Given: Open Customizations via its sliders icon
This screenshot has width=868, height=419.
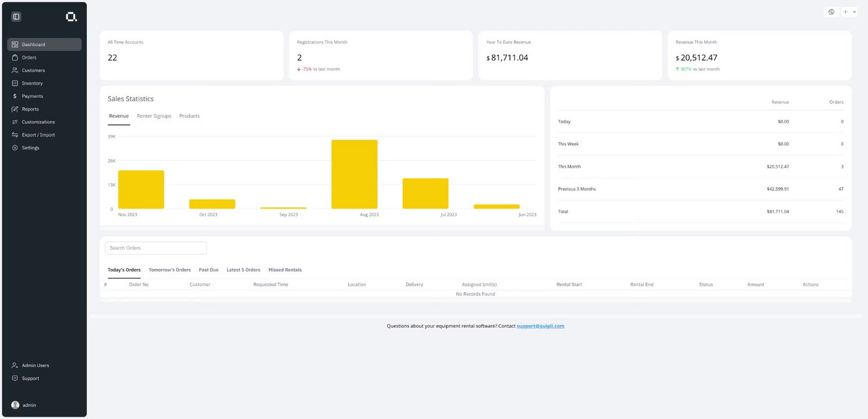Looking at the screenshot, I should [x=15, y=122].
